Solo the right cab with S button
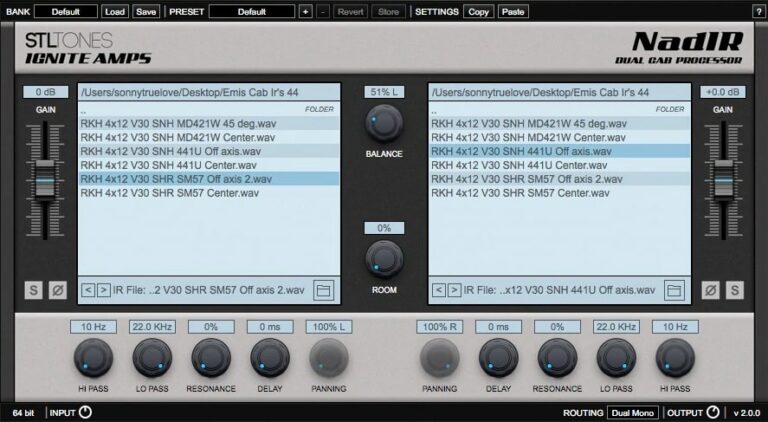Screen dimensions: 768x422 [x=735, y=290]
